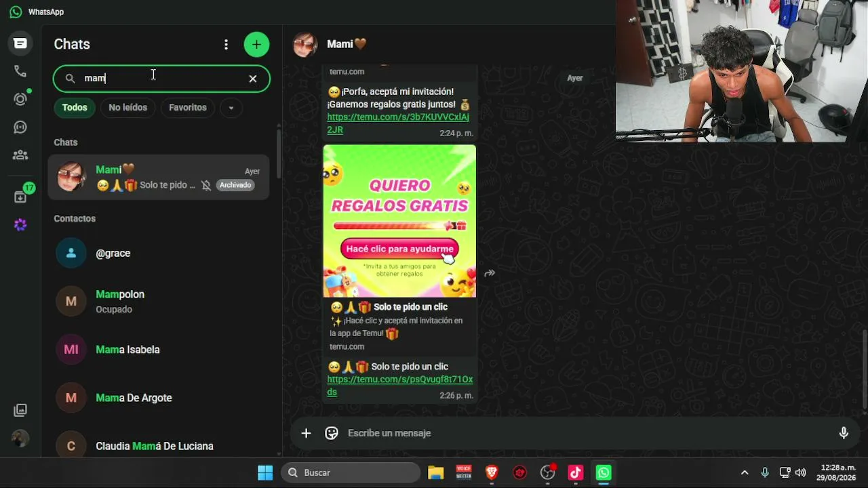Open the Windows Start menu
The height and width of the screenshot is (488, 868).
(x=265, y=472)
